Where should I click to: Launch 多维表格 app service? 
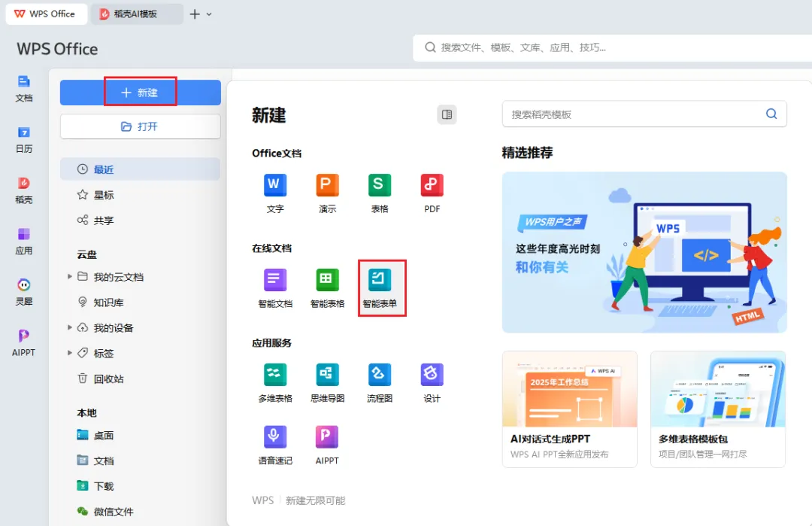click(275, 383)
